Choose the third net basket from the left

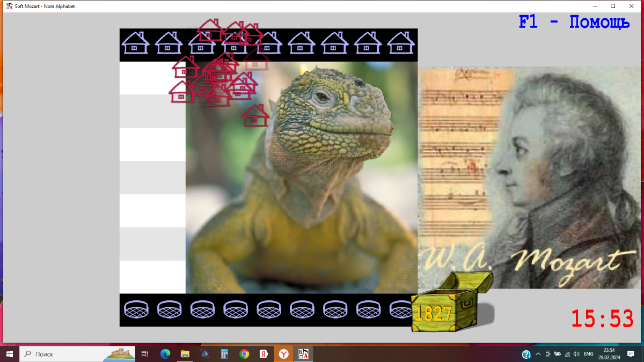coord(203,309)
